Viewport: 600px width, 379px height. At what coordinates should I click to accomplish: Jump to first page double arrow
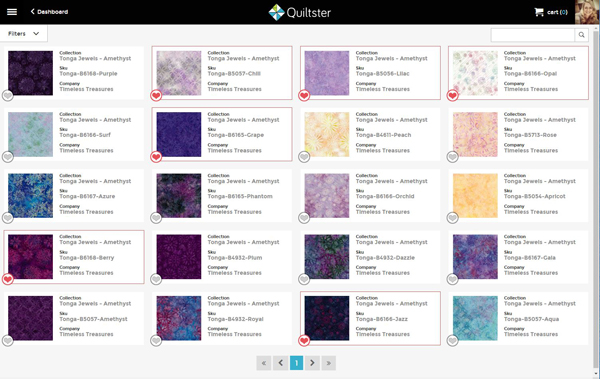[x=264, y=363]
